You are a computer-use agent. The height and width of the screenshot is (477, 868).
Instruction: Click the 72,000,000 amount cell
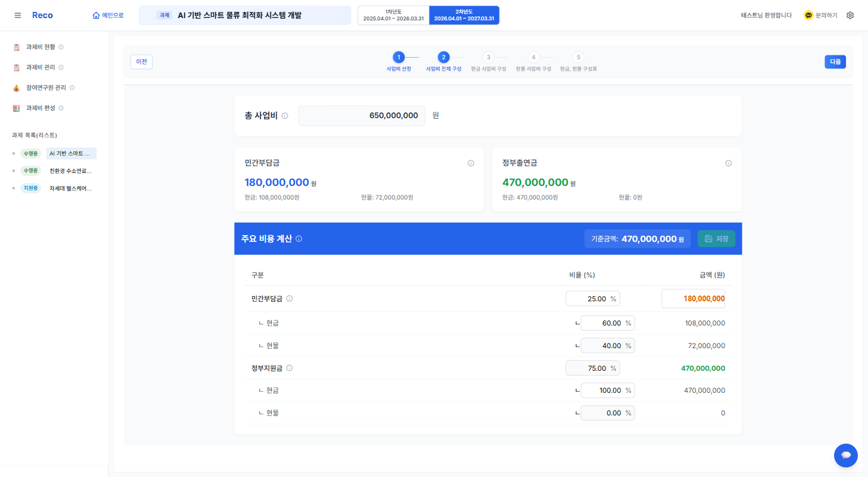pyautogui.click(x=706, y=346)
